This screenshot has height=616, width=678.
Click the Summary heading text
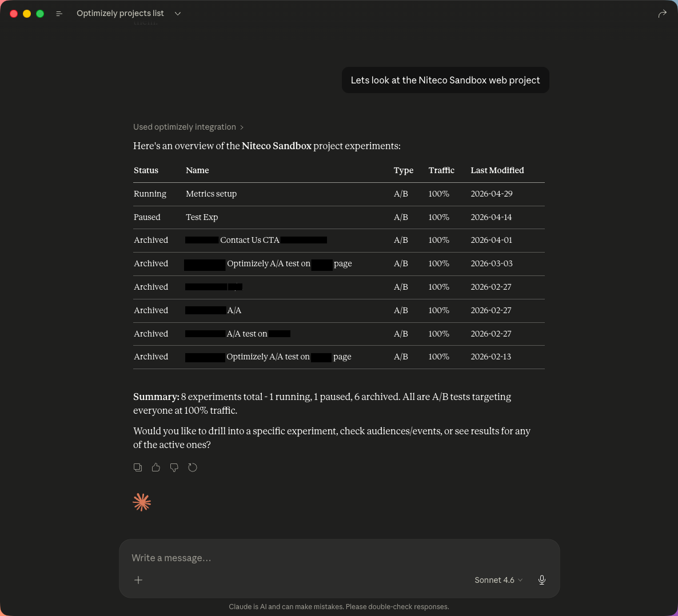(x=156, y=397)
